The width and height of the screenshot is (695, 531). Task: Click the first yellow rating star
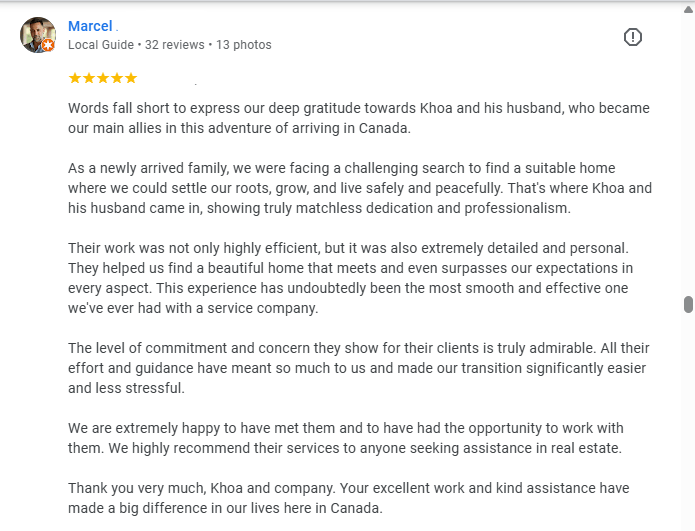[x=75, y=78]
